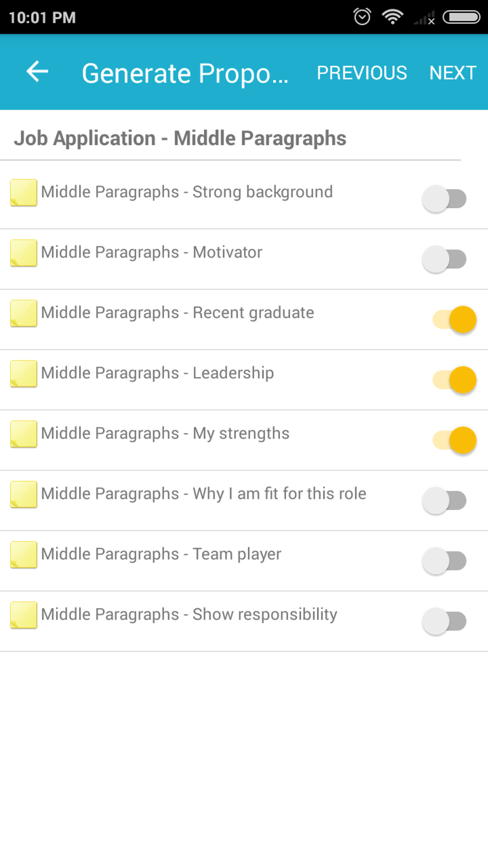Click the Strong background note icon
Viewport: 488px width, 868px height.
point(23,192)
